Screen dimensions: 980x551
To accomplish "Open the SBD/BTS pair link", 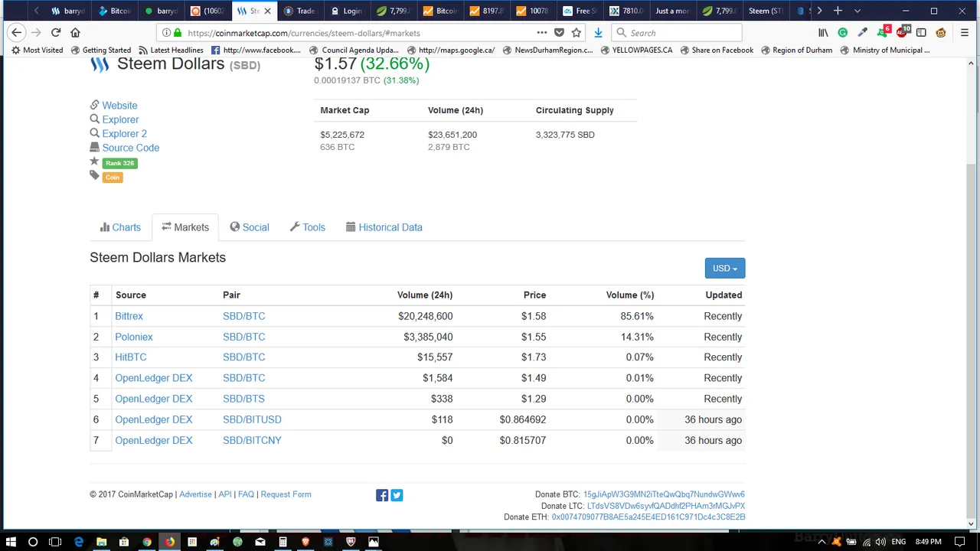I will [243, 399].
